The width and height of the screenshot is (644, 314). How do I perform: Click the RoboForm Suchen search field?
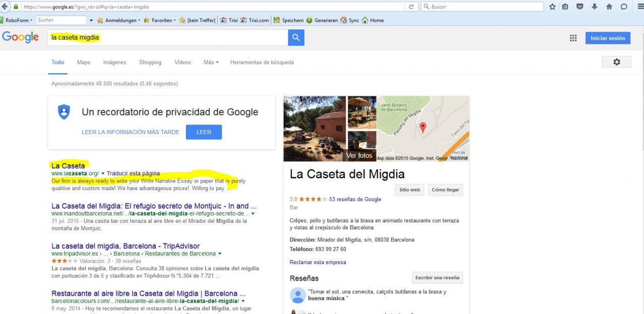click(x=61, y=20)
